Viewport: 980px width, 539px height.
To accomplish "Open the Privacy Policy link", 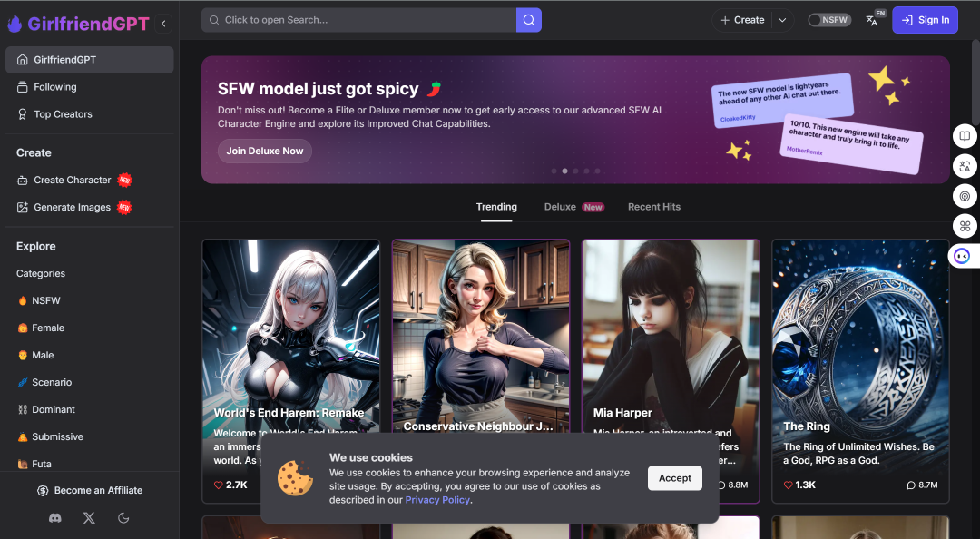I will pyautogui.click(x=437, y=500).
